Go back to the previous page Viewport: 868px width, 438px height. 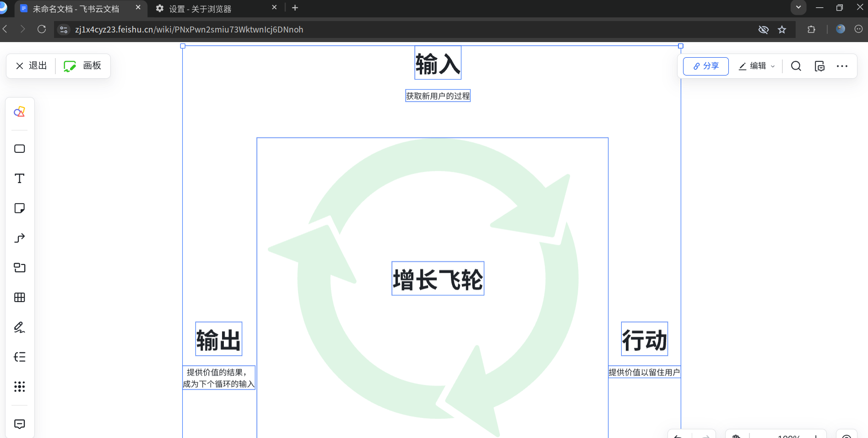coord(5,29)
